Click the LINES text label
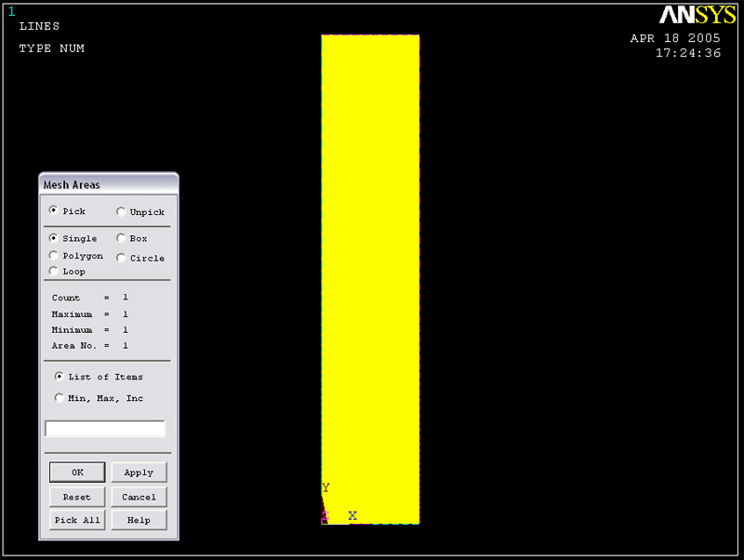Viewport: 744px width, 560px height. tap(39, 26)
